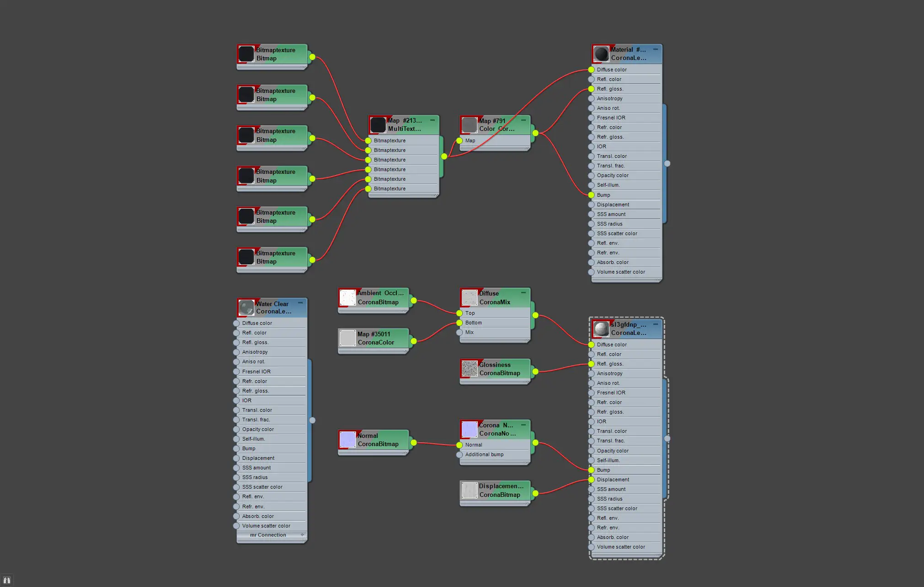Click the Displacement CoronaBitmap preview thumbnail
Image resolution: width=924 pixels, height=587 pixels.
(469, 490)
